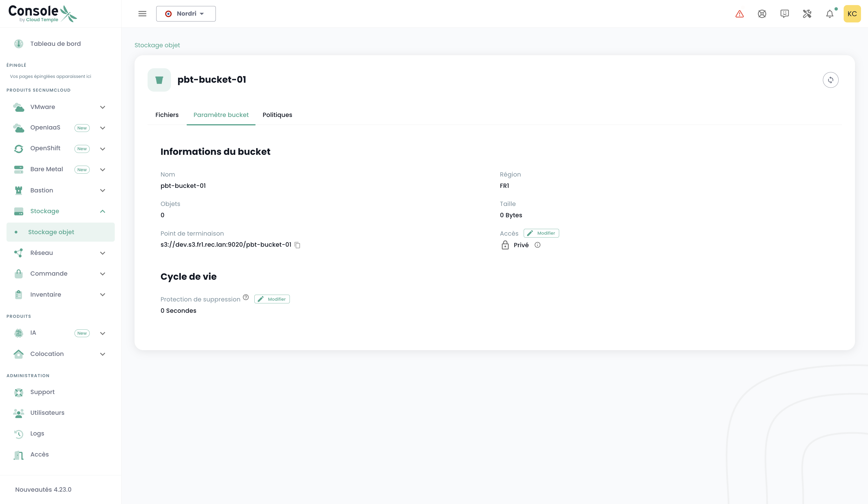Switch to the Politiques tab
Screen dimensions: 868x504
277,115
